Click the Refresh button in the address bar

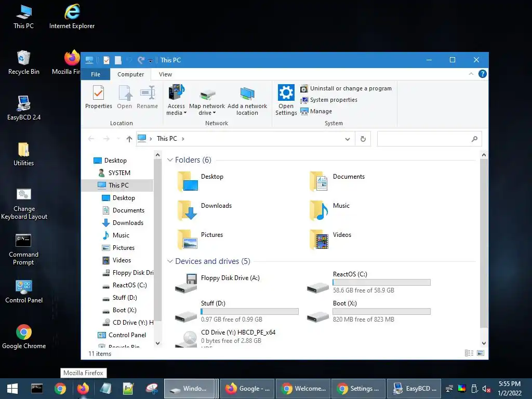(363, 139)
